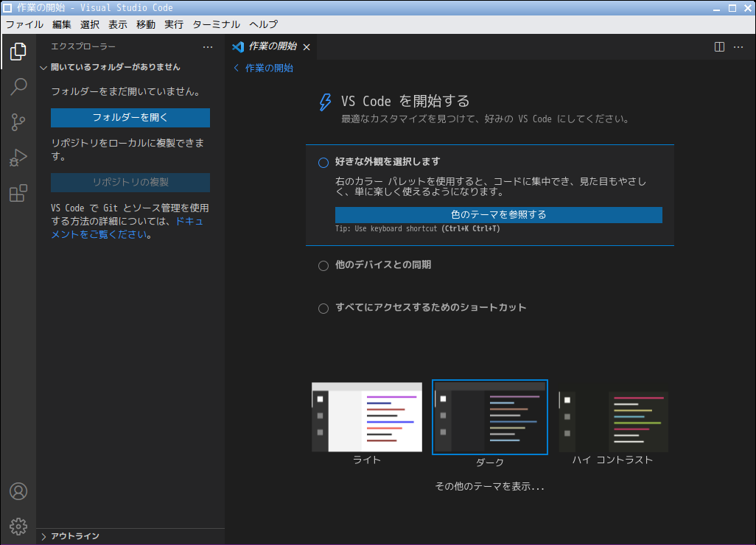Viewport: 756px width, 545px height.
Task: Switch to the 作業の開始 editor tab
Action: pyautogui.click(x=272, y=46)
